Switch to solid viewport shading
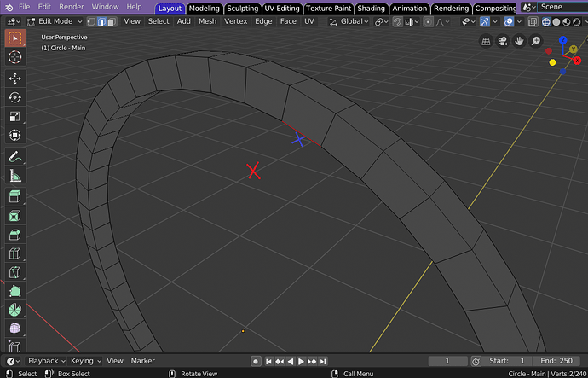 click(x=556, y=22)
